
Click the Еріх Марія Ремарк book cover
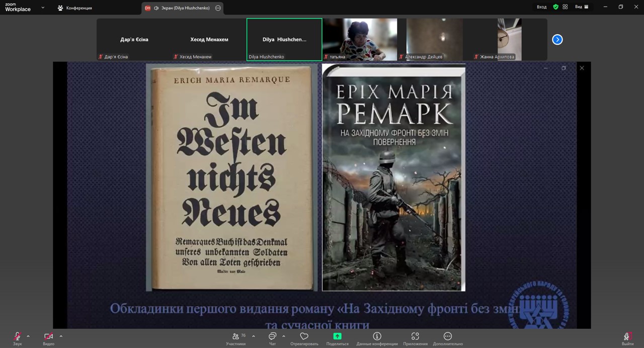click(393, 177)
